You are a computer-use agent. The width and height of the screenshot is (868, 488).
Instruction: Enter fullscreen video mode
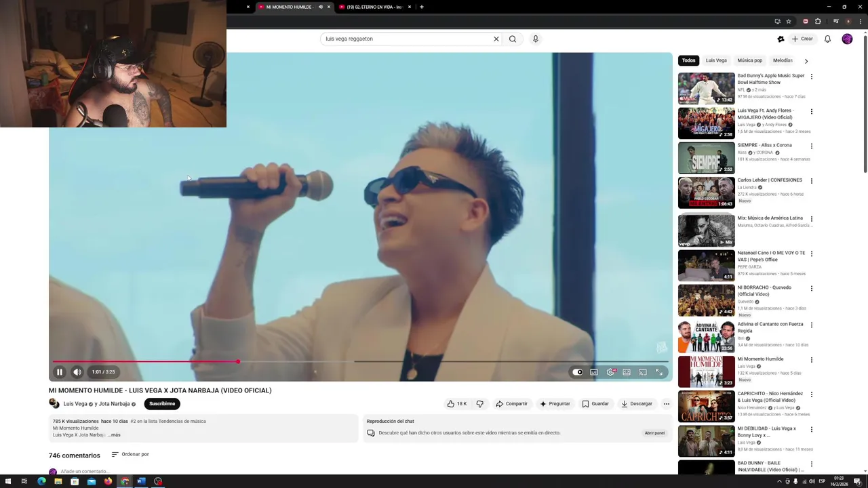click(659, 372)
